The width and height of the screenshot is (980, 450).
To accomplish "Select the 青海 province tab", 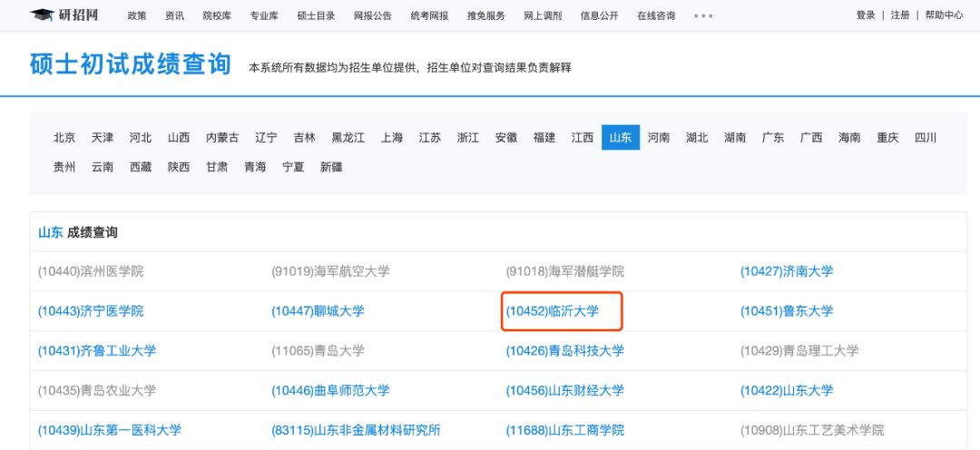I will tap(255, 167).
